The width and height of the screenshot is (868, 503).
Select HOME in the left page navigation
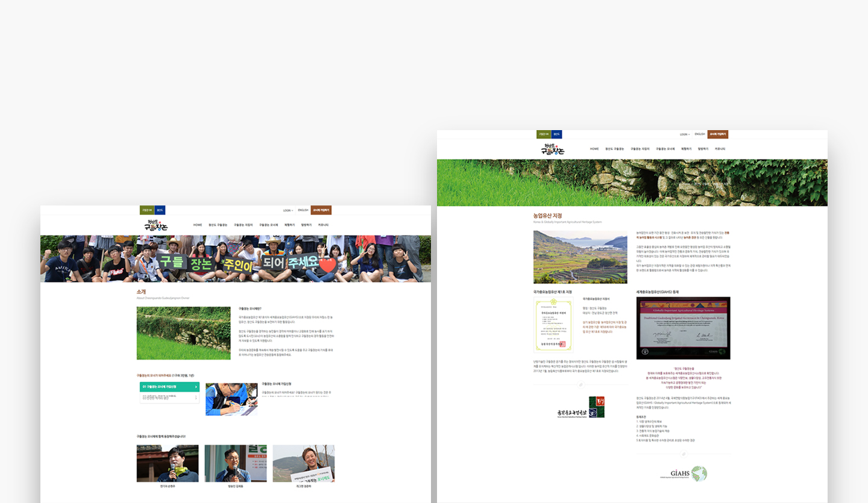point(198,225)
